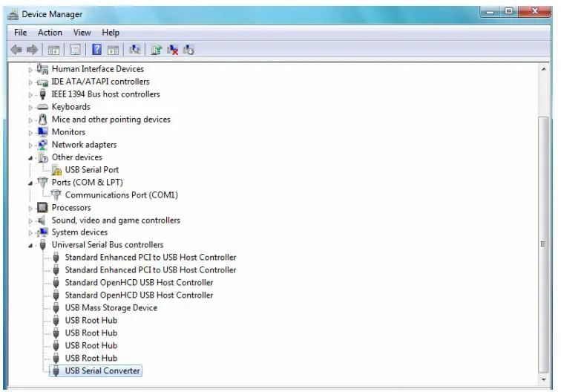This screenshot has width=561, height=392.
Task: Toggle the show/hide action pane toolbar icon
Action: [113, 50]
